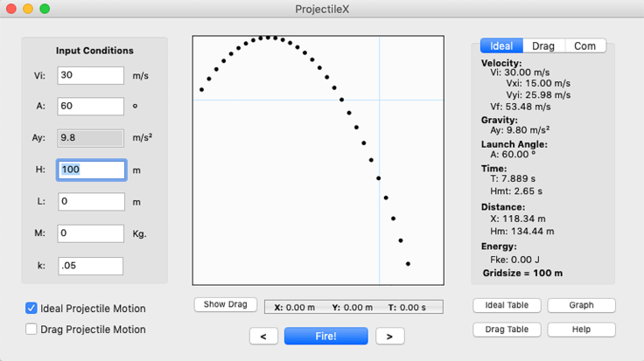Open the Help window
Screen dimensions: 644x361
[x=581, y=330]
